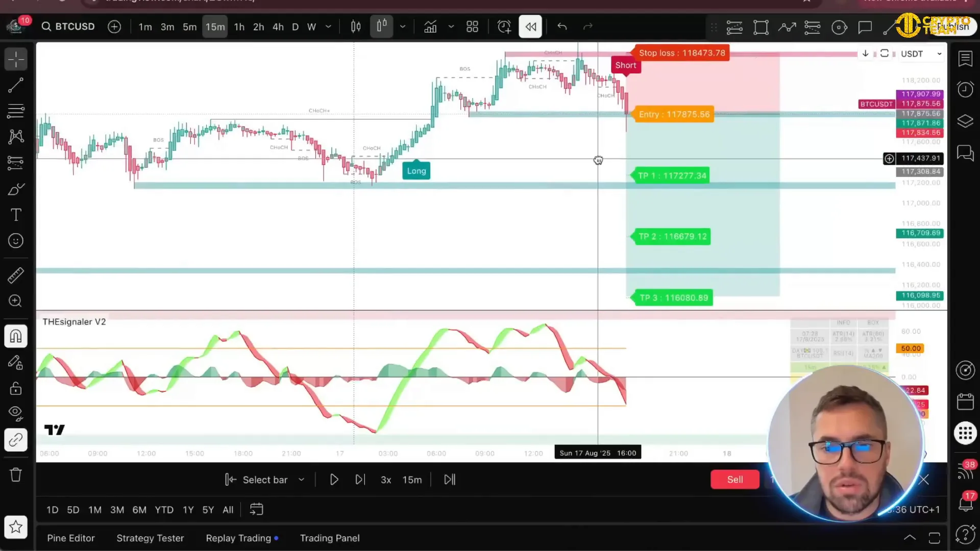Redo the chart action
Viewport: 980px width, 551px height.
(x=588, y=27)
